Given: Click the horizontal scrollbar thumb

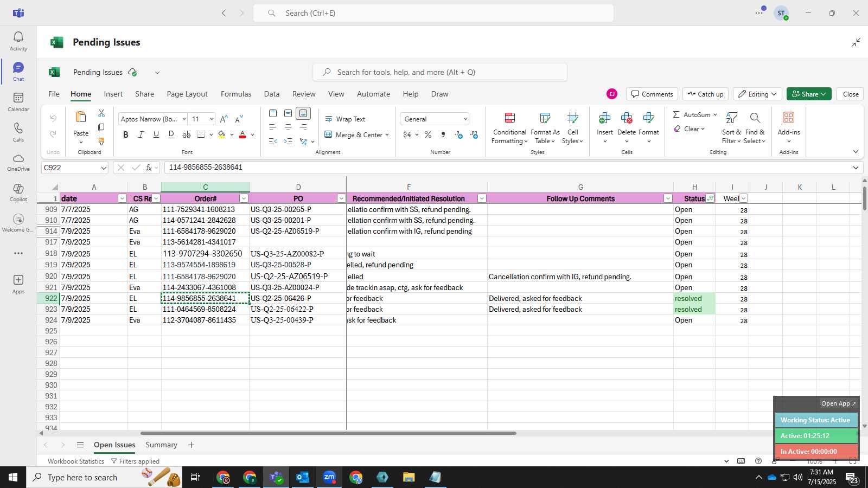Looking at the screenshot, I should pos(328,433).
